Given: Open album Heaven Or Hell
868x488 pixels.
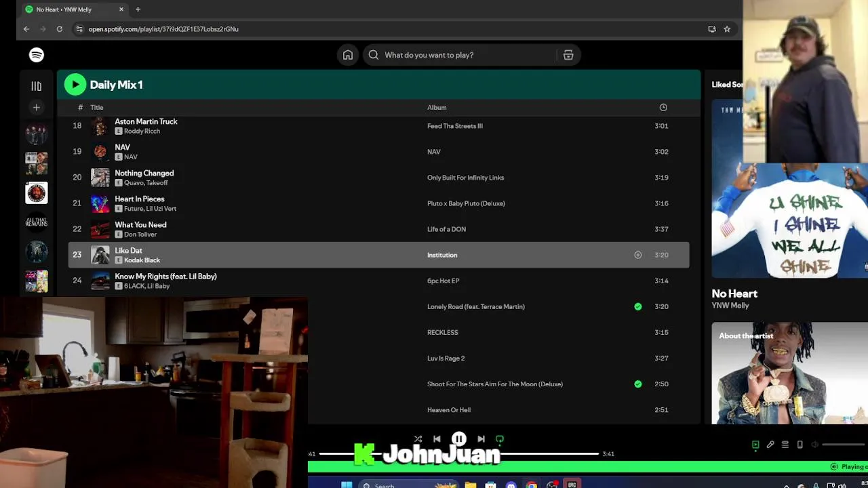Looking at the screenshot, I should pos(449,409).
